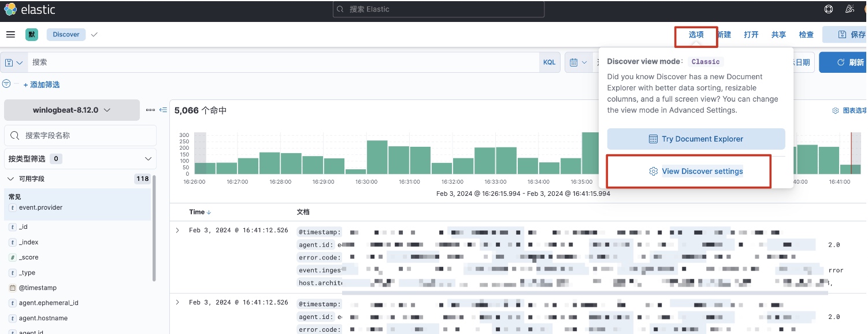Expand the 按类型筛选 filter dropdown
Viewport: 868px width, 334px height.
[80, 158]
